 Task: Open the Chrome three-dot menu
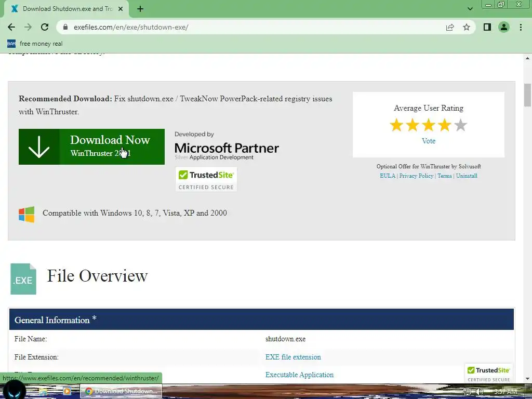521,27
